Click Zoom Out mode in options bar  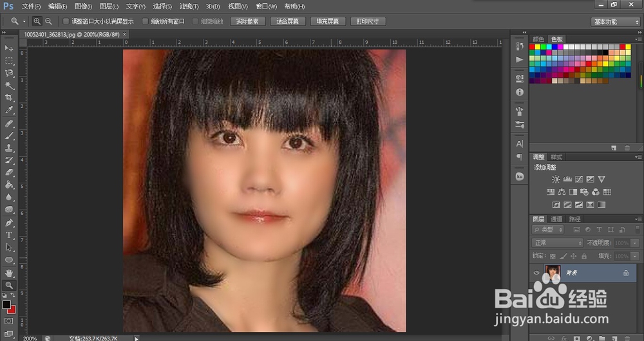[x=48, y=21]
